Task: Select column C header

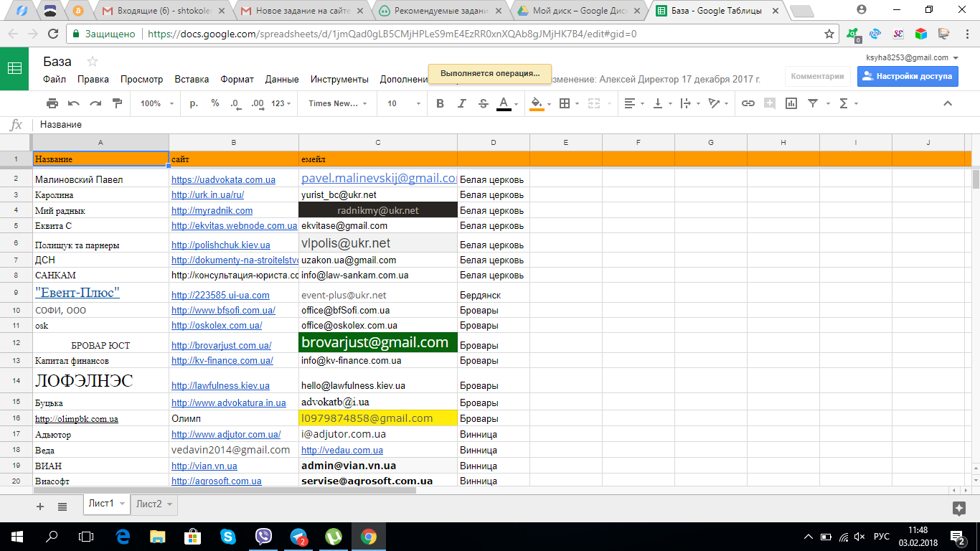Action: tap(378, 142)
